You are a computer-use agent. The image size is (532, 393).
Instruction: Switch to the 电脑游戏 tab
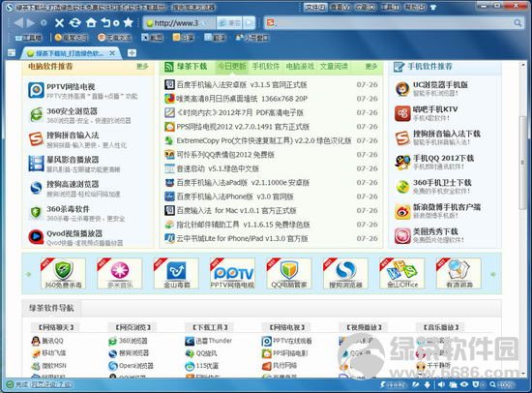click(x=300, y=66)
